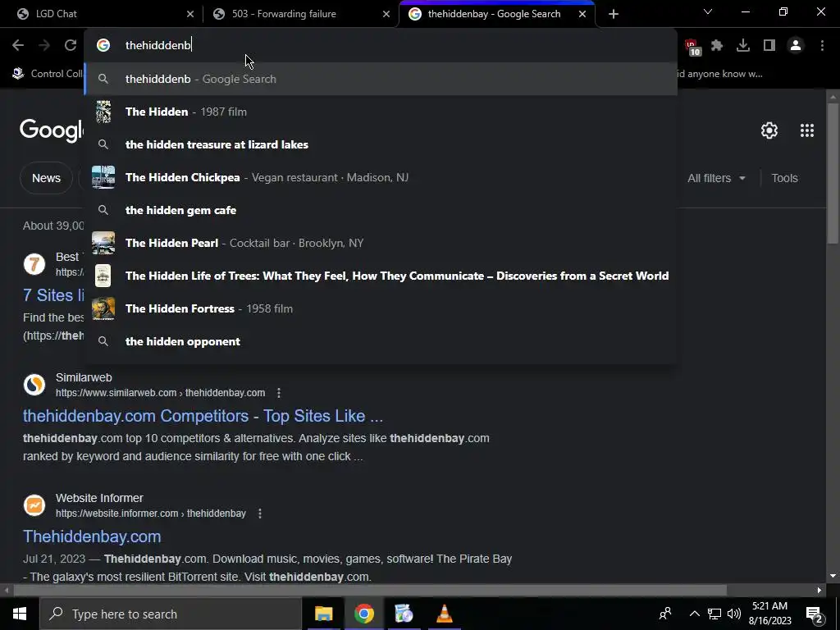Click the Similarweb site favicon
The image size is (840, 630).
pos(34,385)
